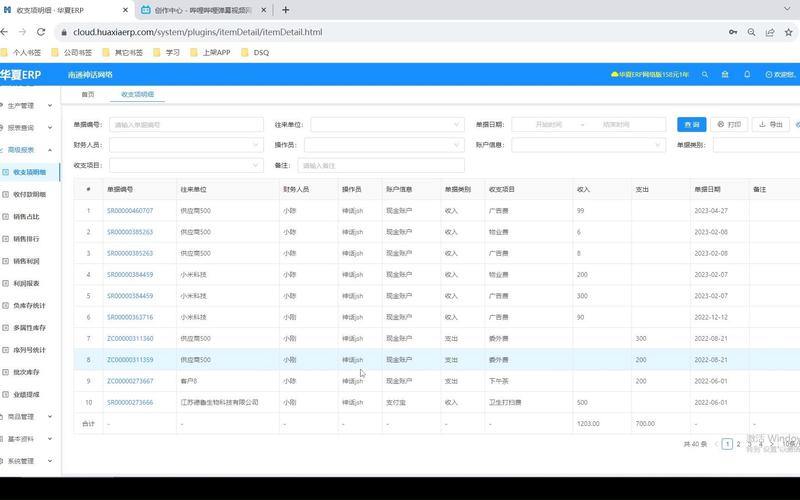The image size is (800, 500).
Task: Open the new browser tab plus icon
Action: click(286, 10)
